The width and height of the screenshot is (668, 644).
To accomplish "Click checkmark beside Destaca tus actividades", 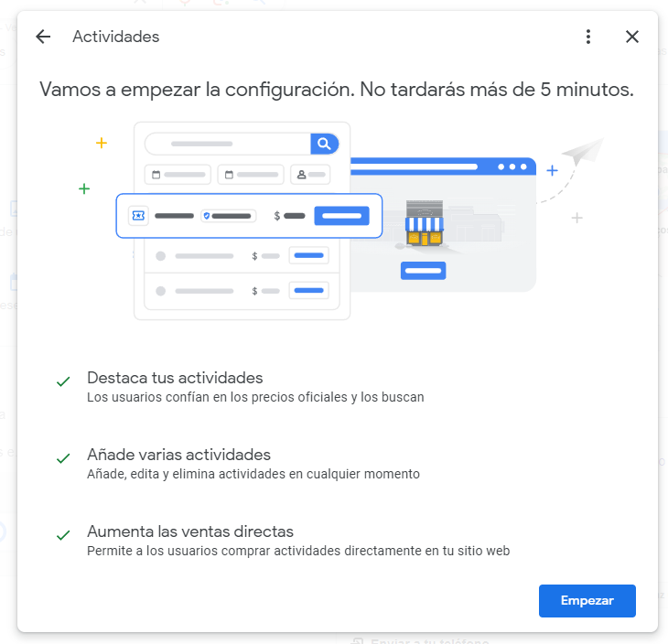I will tap(63, 381).
